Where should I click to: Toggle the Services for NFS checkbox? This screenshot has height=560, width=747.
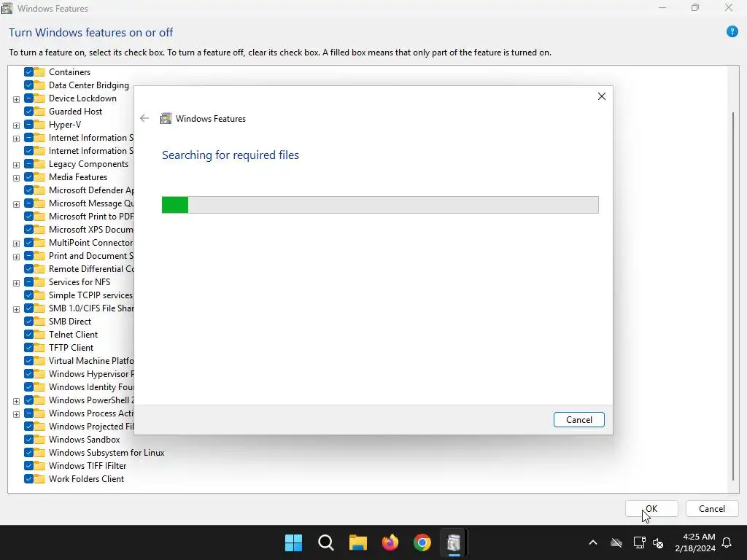coord(28,282)
